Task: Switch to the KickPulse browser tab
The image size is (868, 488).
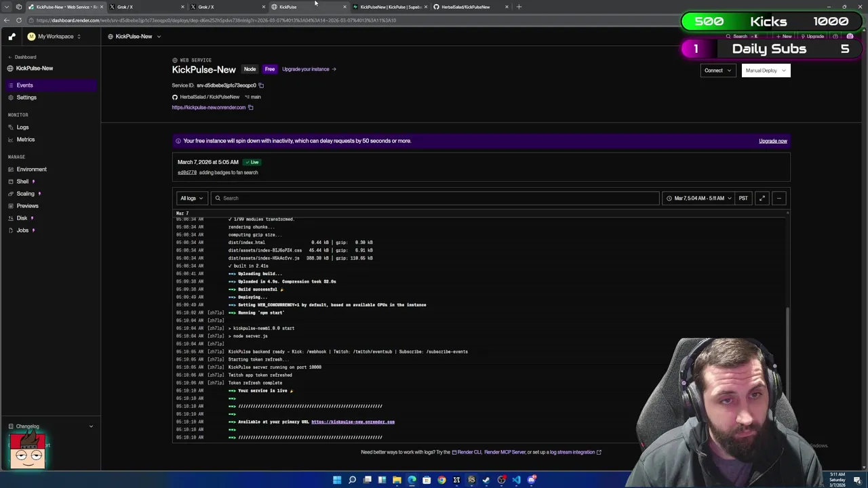Action: [309, 7]
